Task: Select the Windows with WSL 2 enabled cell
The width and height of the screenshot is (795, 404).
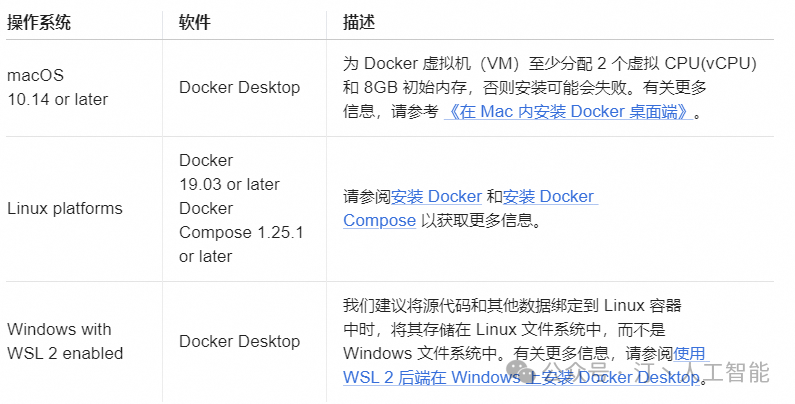Action: tap(65, 341)
